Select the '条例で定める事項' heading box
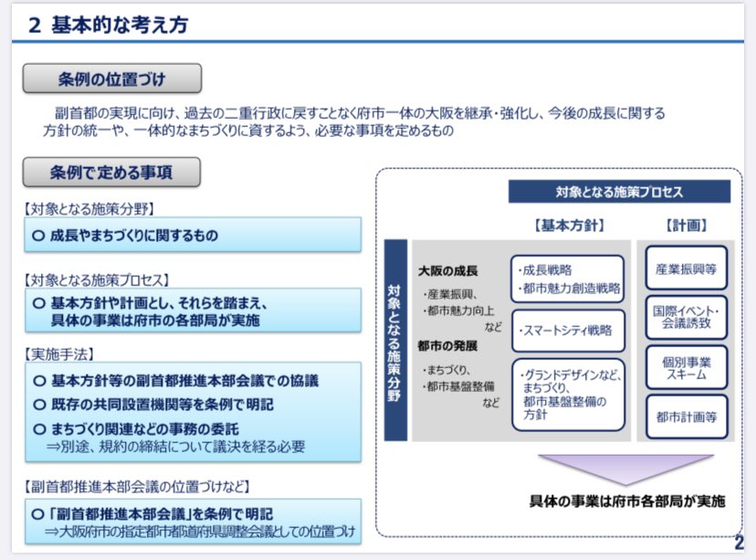756x560 pixels. (111, 172)
